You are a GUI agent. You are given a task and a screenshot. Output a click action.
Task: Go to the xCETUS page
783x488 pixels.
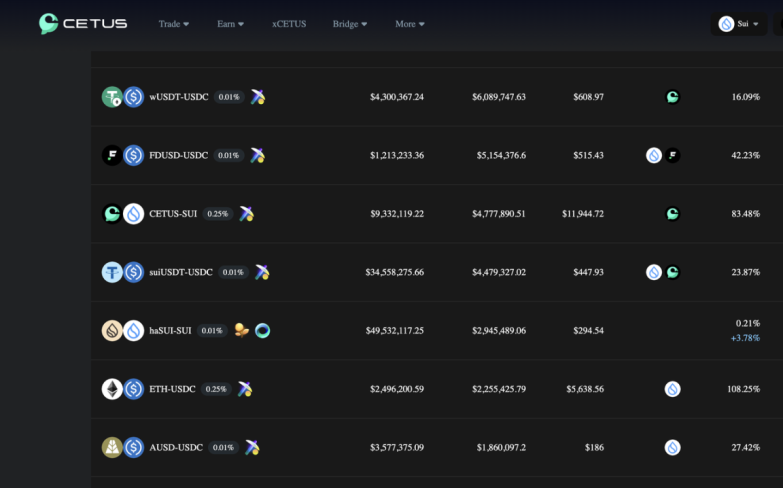click(288, 24)
